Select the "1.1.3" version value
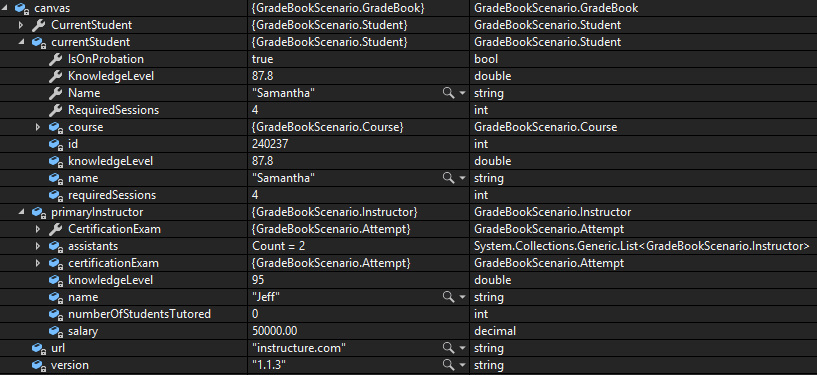The height and width of the screenshot is (375, 817). [269, 366]
